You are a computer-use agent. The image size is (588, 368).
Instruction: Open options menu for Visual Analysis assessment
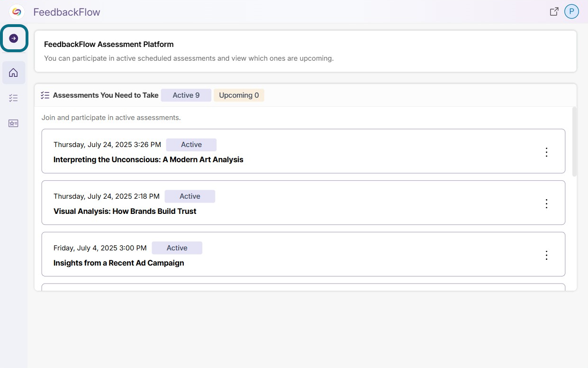[x=546, y=204]
